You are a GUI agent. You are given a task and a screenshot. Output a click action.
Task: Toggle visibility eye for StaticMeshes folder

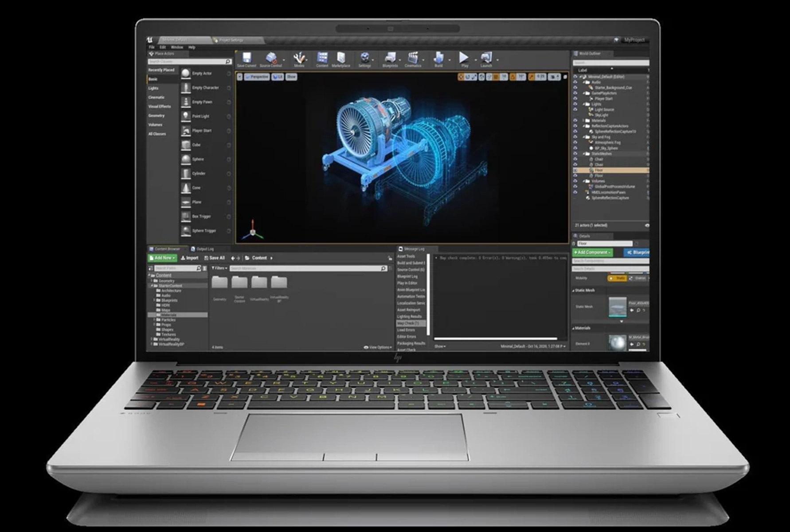pyautogui.click(x=575, y=153)
